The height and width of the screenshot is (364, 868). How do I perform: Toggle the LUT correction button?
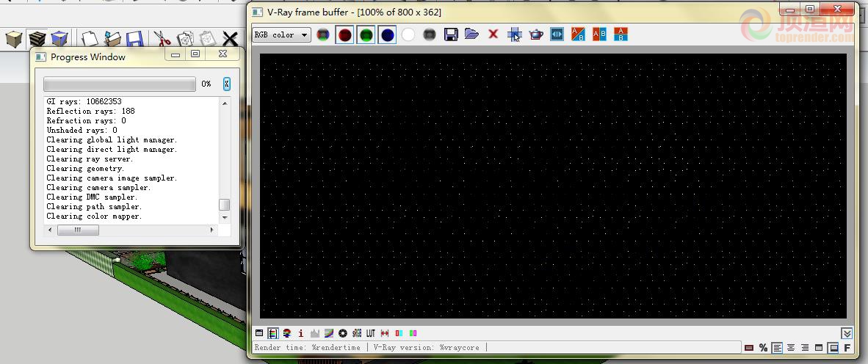(370, 333)
